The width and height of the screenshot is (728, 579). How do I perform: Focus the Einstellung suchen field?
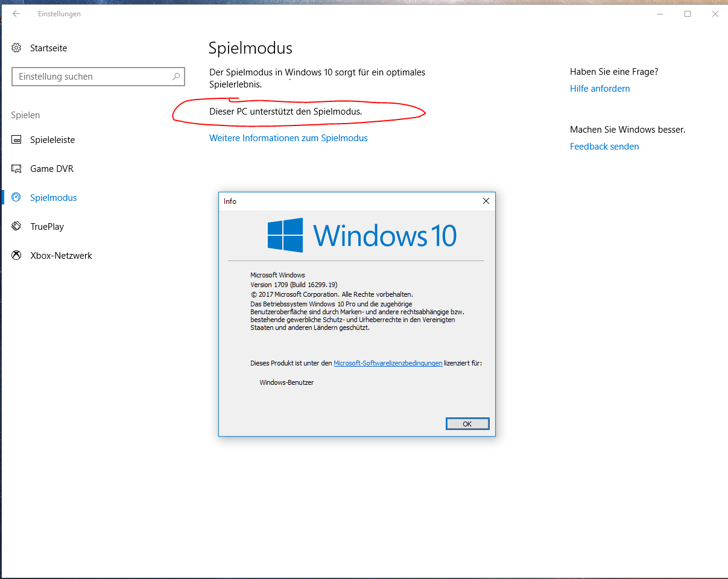click(x=98, y=77)
